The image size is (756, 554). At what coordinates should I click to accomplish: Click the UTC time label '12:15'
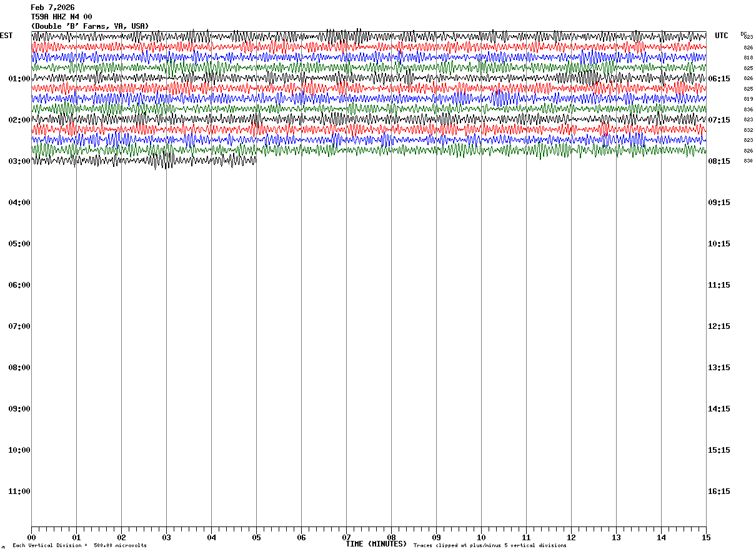coord(719,326)
